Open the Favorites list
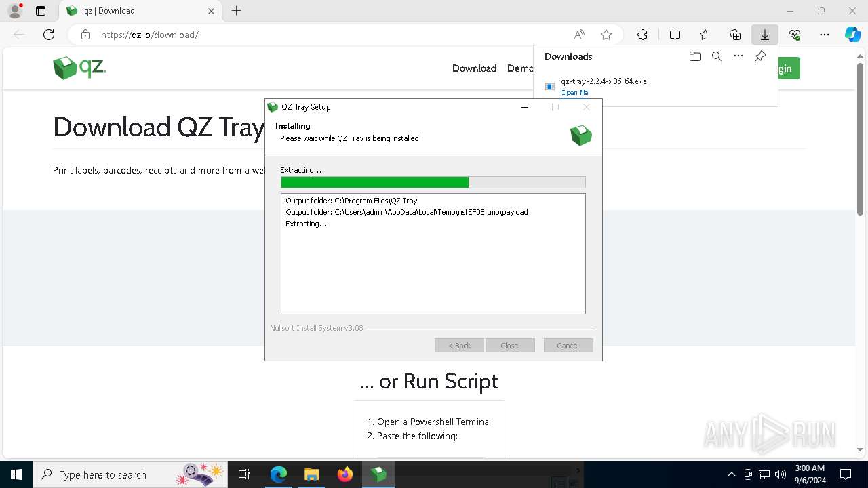This screenshot has height=488, width=868. [x=705, y=35]
